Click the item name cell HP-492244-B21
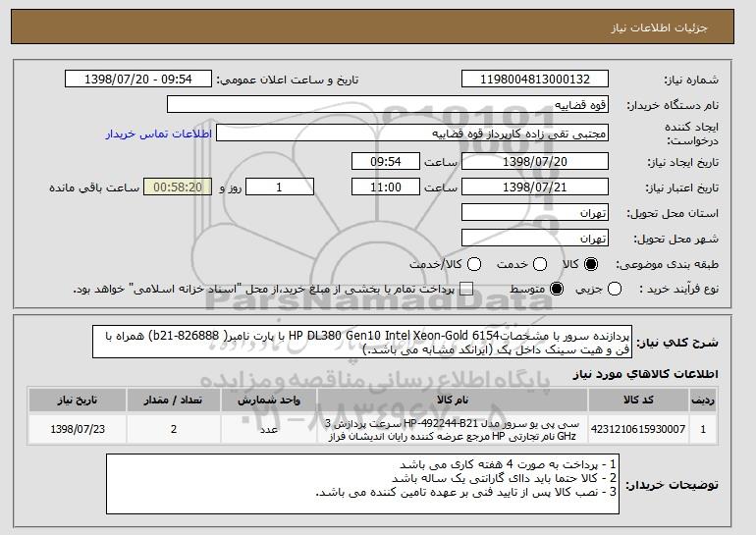 point(453,429)
